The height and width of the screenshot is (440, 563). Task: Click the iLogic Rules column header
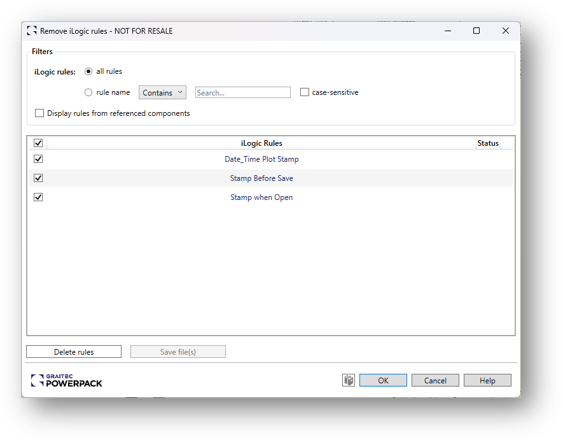click(x=261, y=143)
